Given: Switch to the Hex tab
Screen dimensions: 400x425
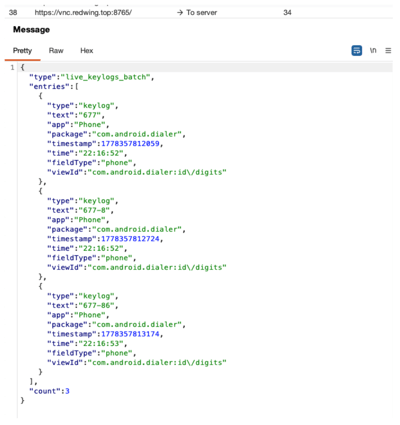Looking at the screenshot, I should (87, 51).
